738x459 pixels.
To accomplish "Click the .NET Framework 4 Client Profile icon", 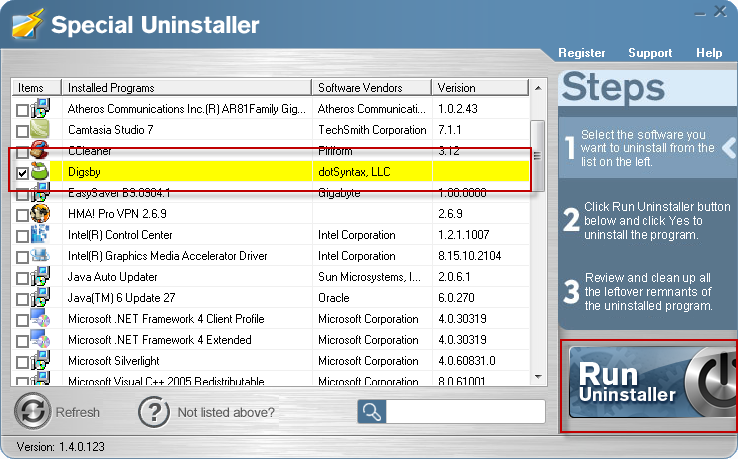I will coord(40,318).
